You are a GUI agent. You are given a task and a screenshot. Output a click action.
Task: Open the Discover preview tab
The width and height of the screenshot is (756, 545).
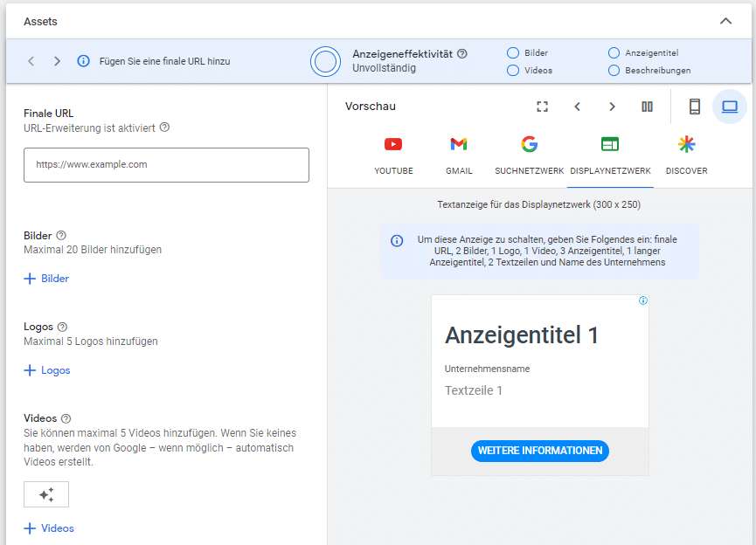687,155
